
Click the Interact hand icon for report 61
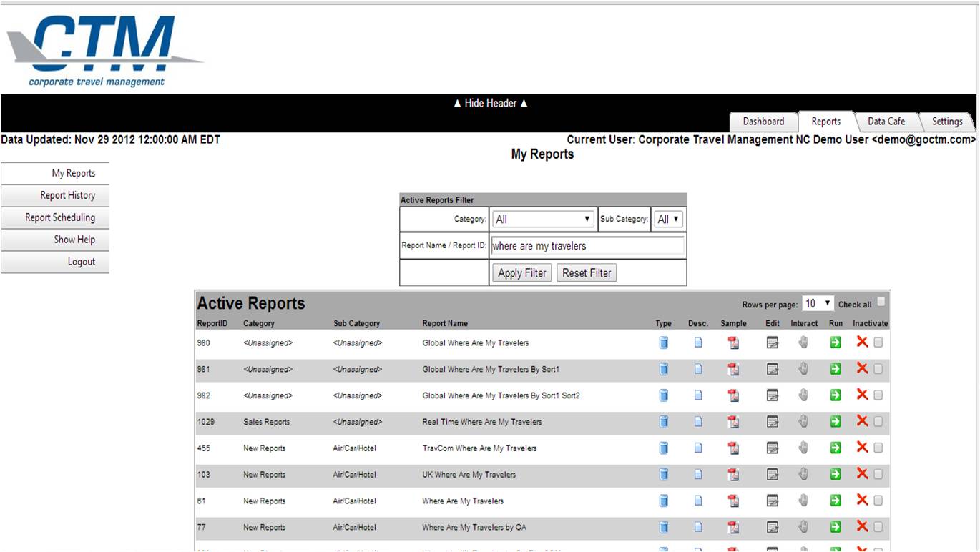pyautogui.click(x=803, y=501)
